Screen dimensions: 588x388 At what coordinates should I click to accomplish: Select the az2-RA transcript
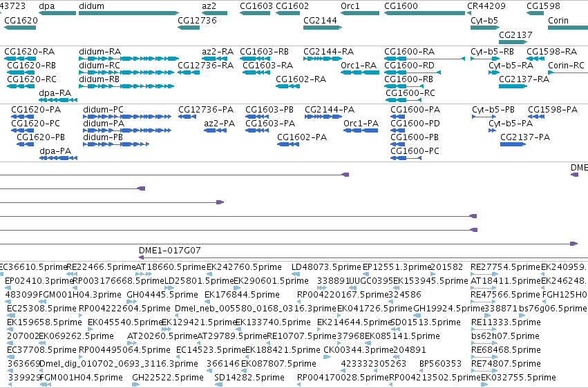(x=214, y=59)
